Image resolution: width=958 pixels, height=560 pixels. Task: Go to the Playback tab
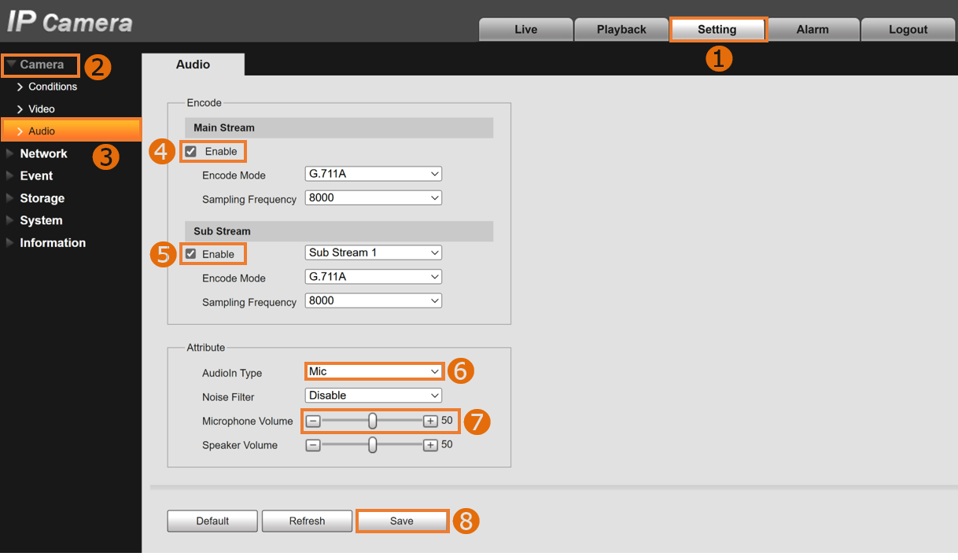point(621,29)
